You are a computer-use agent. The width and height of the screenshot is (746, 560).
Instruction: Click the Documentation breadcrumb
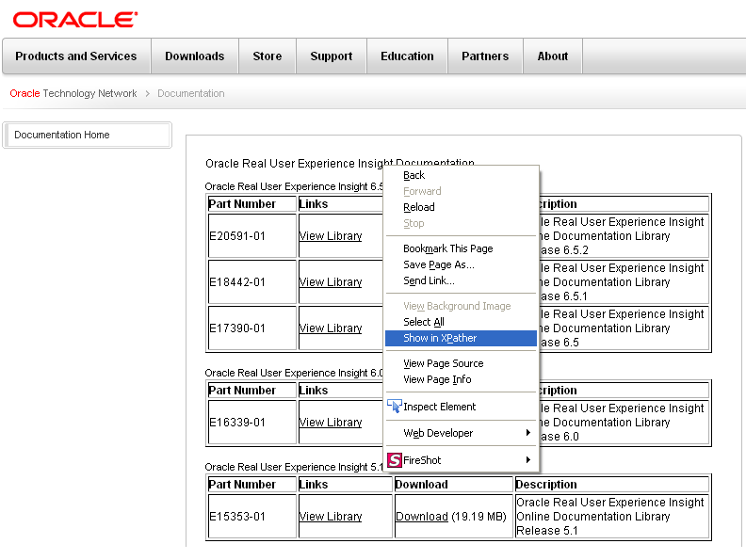[x=191, y=93]
